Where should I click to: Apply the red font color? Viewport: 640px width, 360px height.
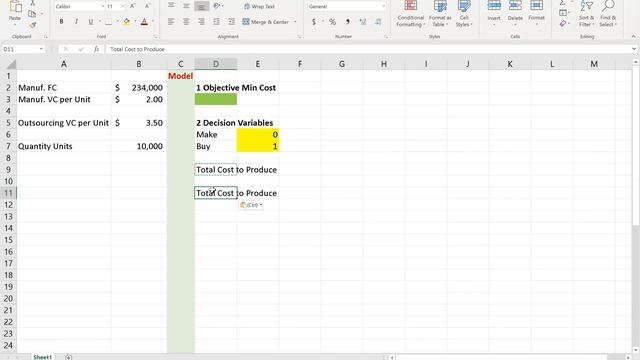144,22
